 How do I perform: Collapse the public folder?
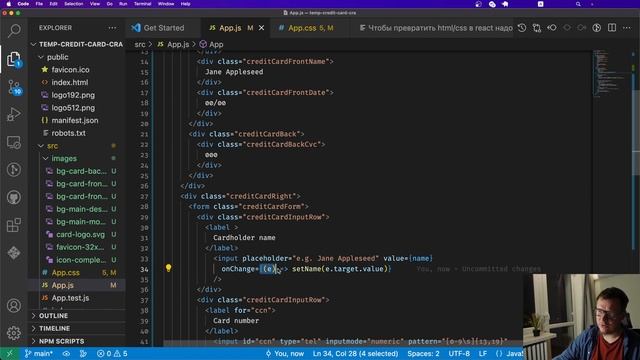click(x=77, y=57)
